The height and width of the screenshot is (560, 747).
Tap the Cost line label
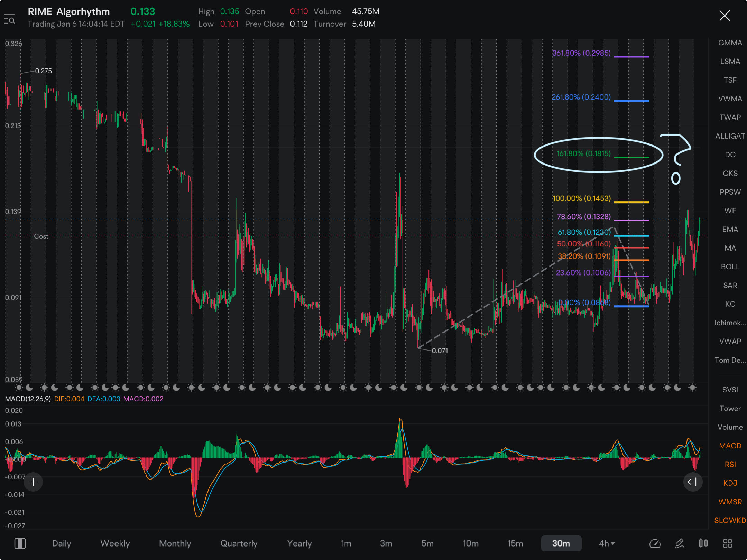pyautogui.click(x=41, y=236)
